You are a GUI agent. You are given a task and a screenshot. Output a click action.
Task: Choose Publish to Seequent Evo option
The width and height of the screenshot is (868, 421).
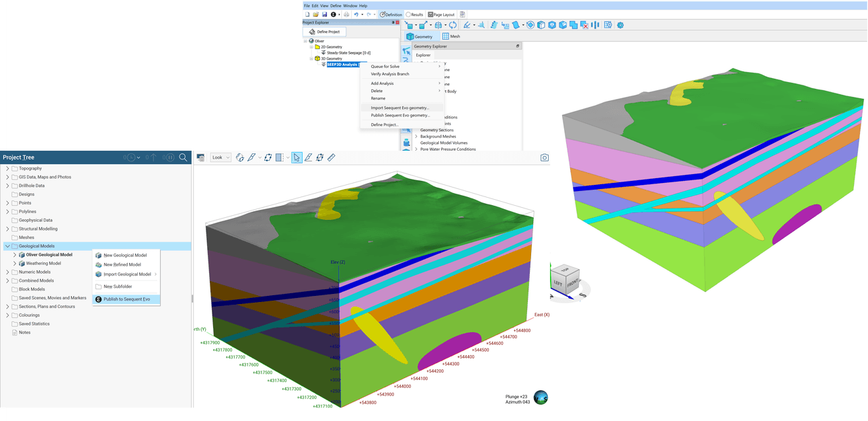coord(126,299)
